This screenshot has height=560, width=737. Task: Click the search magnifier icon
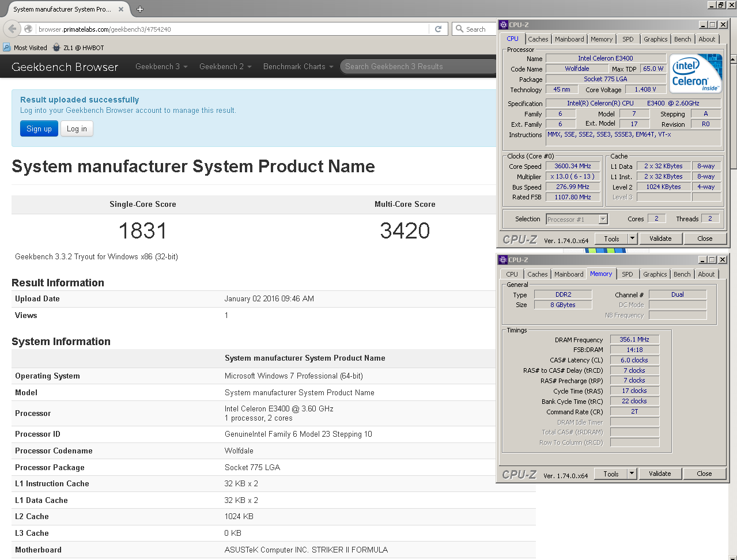[459, 29]
